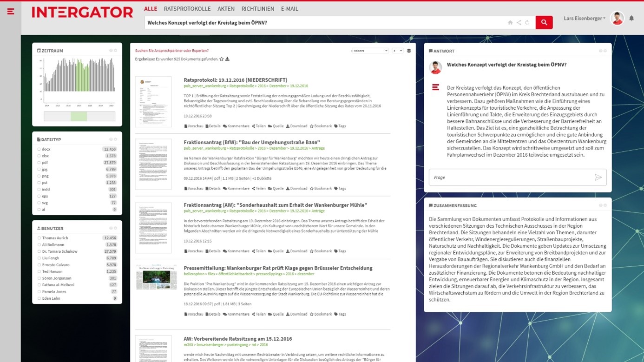Screen dimensions: 644x362
Task: Open the results-per-page dropdown
Action: 397,51
